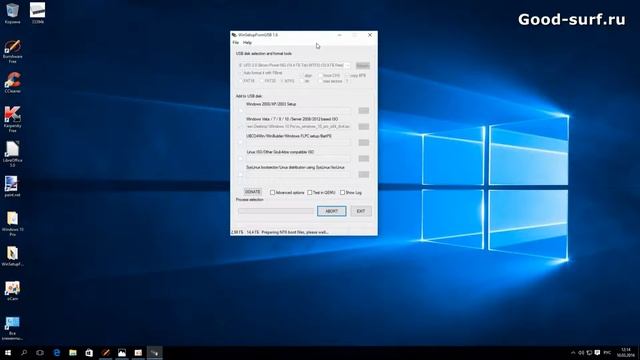The image size is (640, 360).
Task: Toggle the force CHS checkbox
Action: pyautogui.click(x=320, y=76)
